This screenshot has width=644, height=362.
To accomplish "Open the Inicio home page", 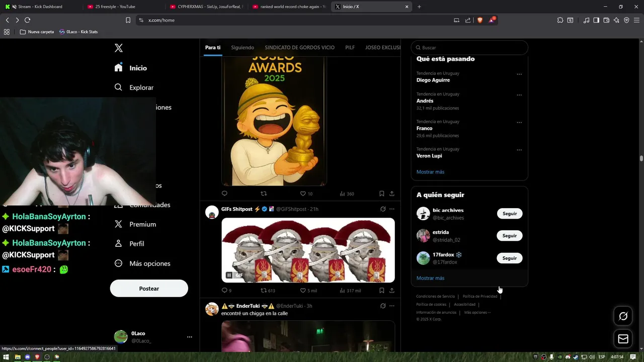I will 131,68.
